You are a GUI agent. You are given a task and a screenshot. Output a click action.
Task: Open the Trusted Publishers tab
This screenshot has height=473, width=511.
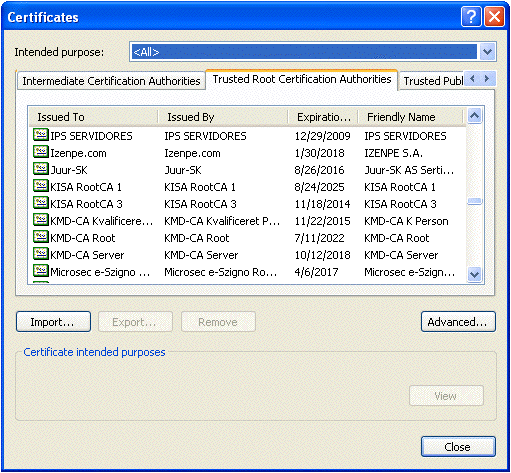(432, 81)
